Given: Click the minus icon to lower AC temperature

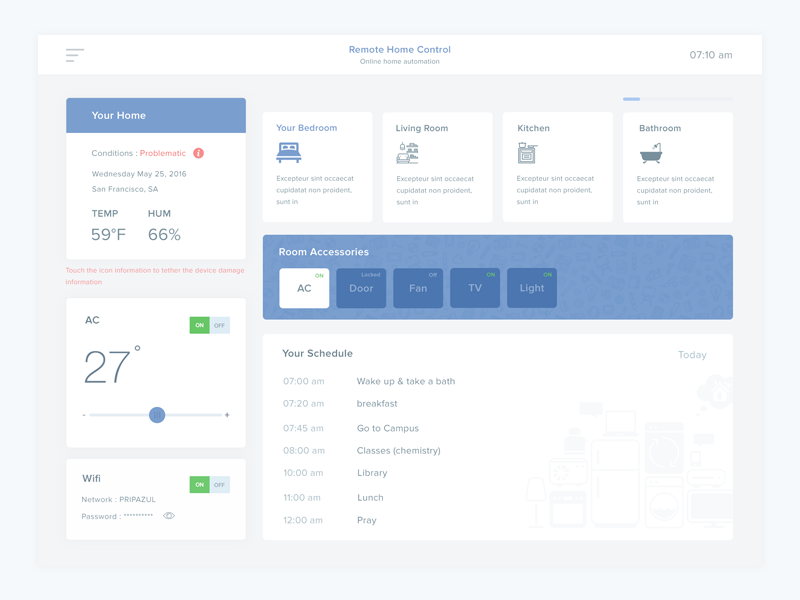Looking at the screenshot, I should tap(84, 415).
